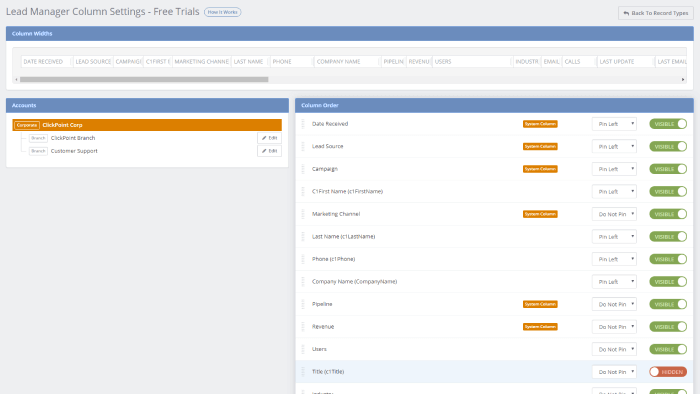Click the PHONE width header
Screen dimensions: 700x394
(292, 62)
